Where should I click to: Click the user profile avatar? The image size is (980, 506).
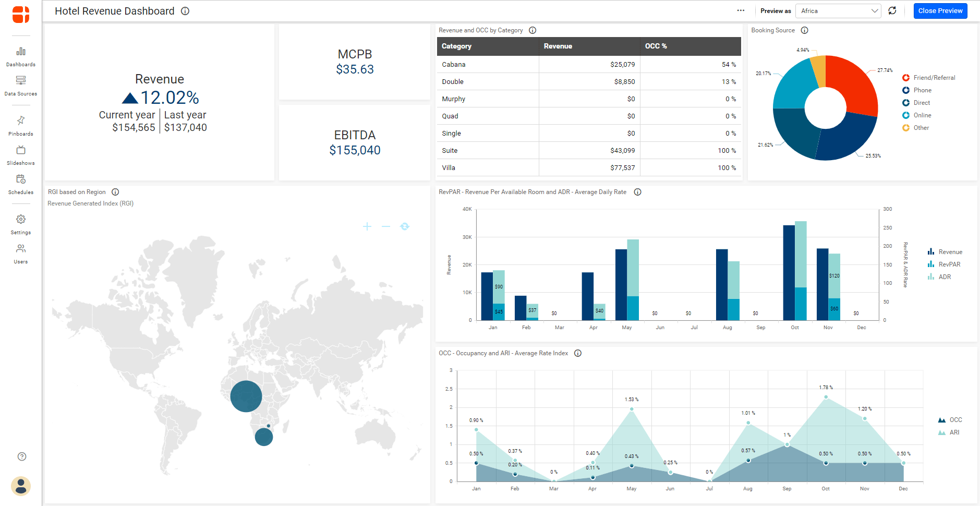point(21,486)
